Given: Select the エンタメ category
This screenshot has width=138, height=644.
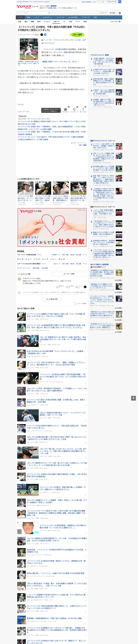Looking at the screenshot, I should 47,21.
